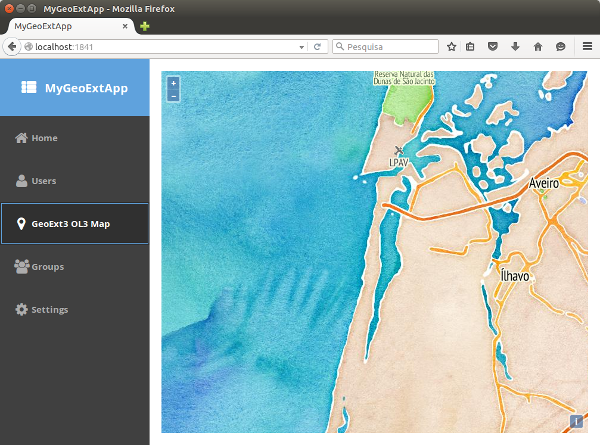Click the Ílhavo label on the map
The height and width of the screenshot is (445, 600).
[x=515, y=275]
